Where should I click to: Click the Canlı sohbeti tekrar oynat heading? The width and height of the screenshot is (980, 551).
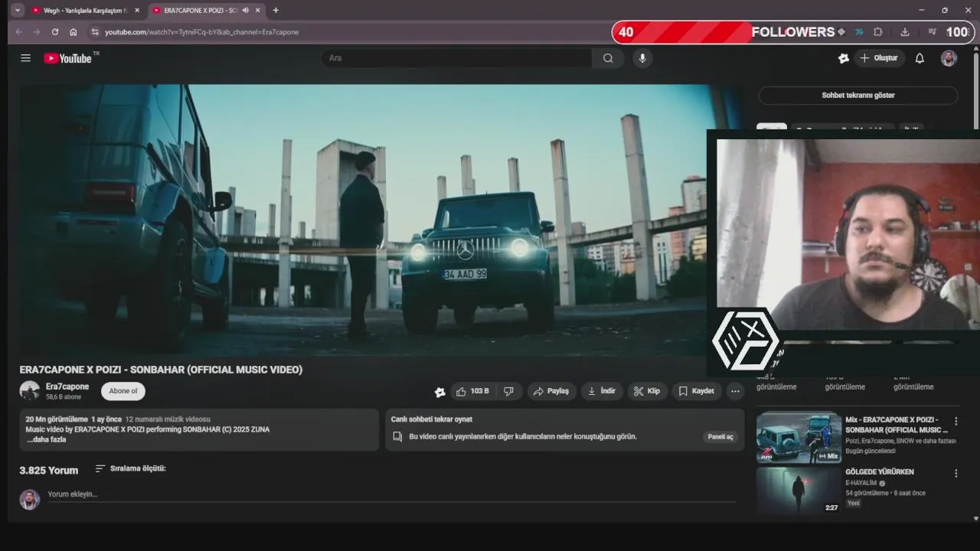(432, 419)
